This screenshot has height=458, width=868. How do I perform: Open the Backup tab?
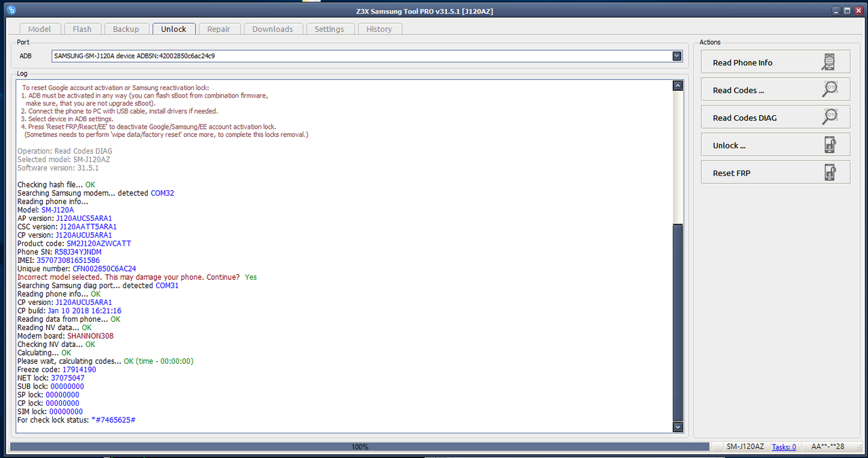coord(126,29)
